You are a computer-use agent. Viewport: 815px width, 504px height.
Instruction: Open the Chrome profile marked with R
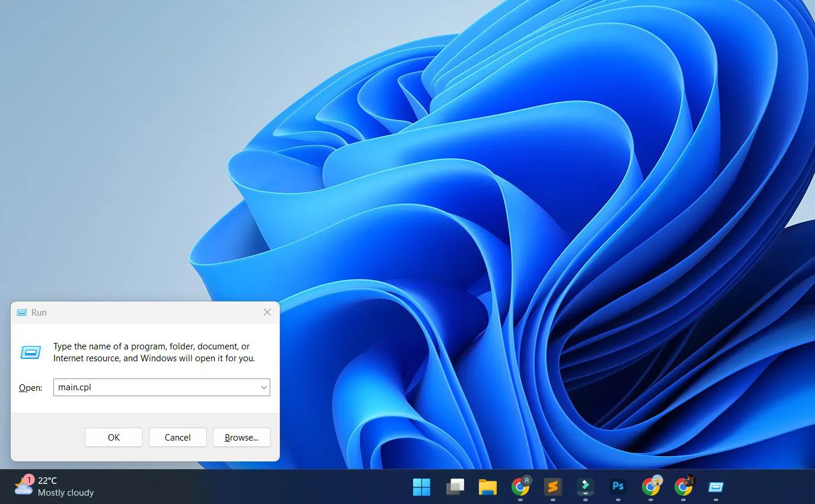[x=520, y=487]
